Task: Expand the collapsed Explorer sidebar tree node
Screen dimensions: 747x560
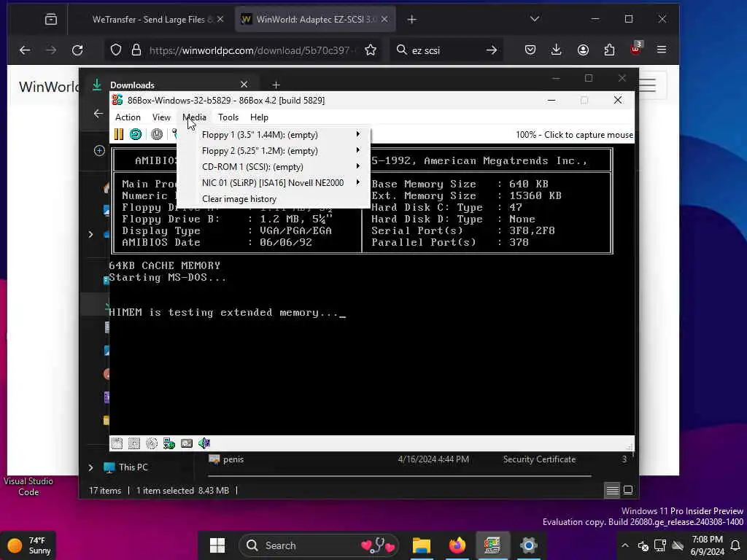Action: click(x=90, y=234)
